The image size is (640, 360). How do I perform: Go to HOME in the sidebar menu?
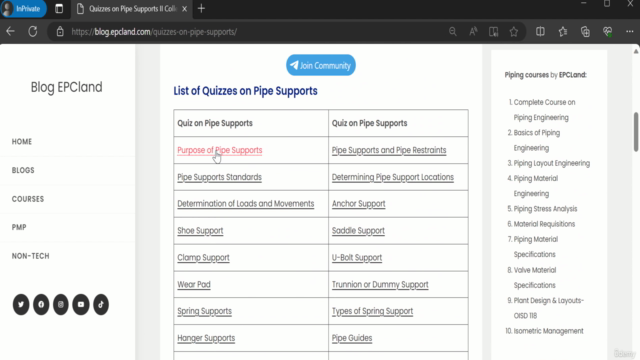pos(22,142)
